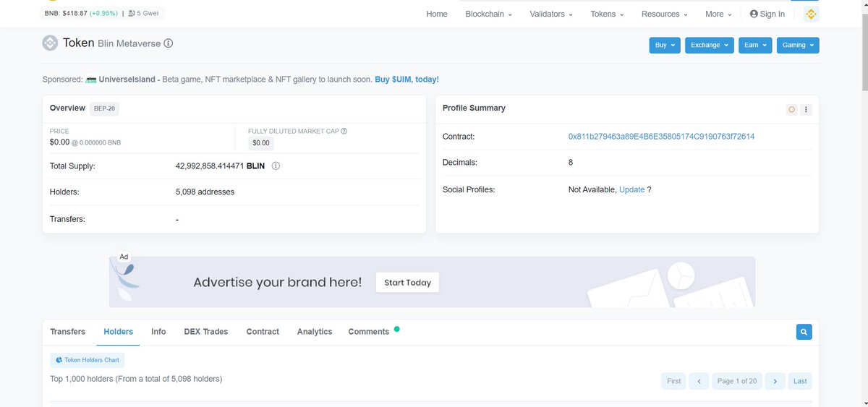The image size is (868, 407).
Task: Click the orange circle icon in Profile Summary
Action: [x=791, y=110]
